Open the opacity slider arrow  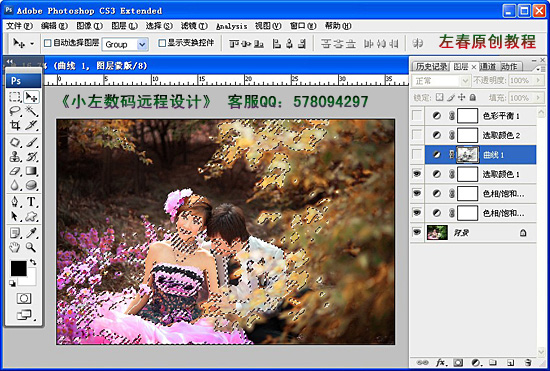coord(538,81)
